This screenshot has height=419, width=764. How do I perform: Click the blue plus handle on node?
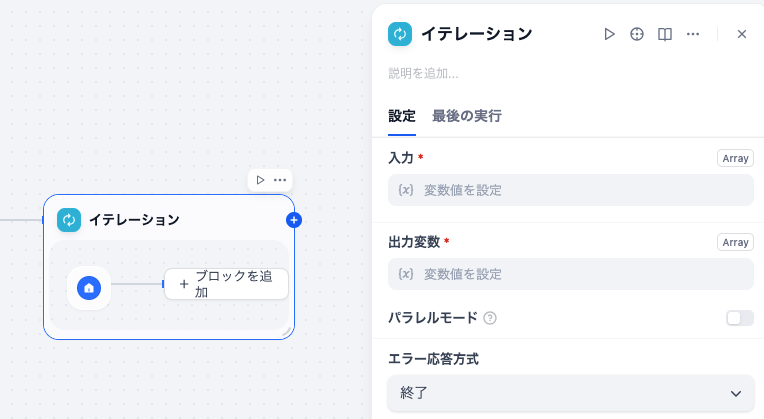(x=293, y=220)
